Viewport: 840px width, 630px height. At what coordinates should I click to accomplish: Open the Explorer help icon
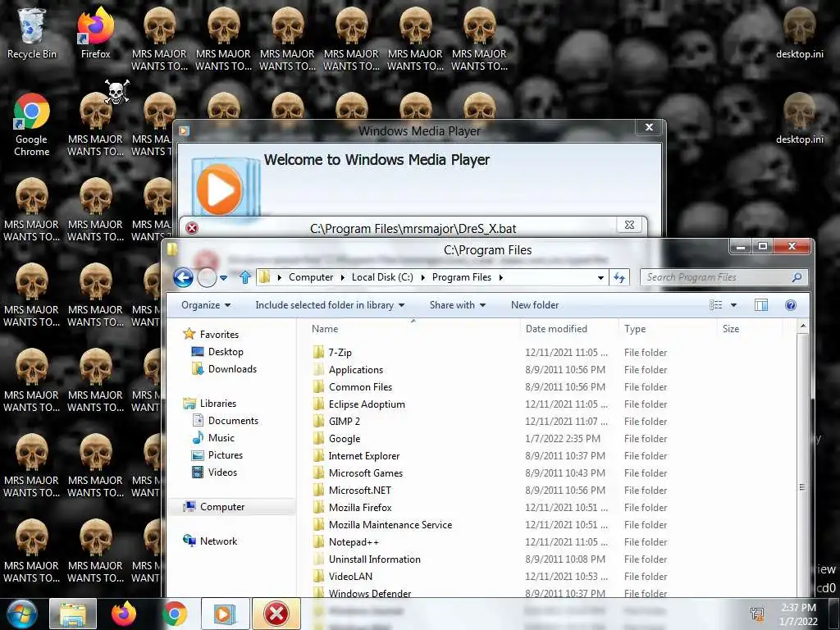point(790,305)
